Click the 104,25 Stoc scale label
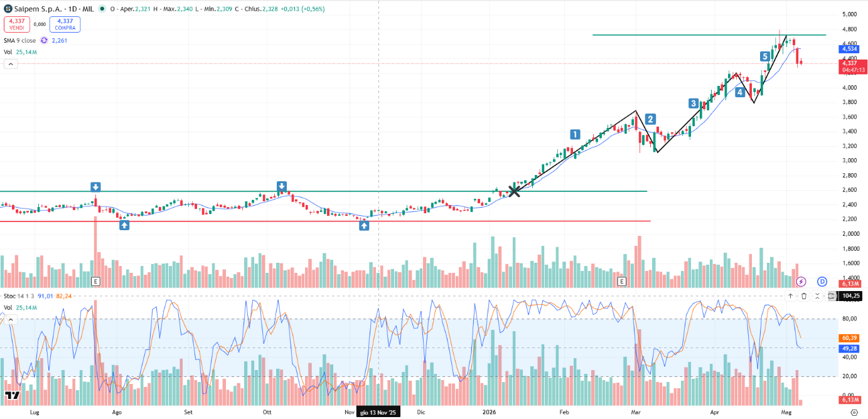This screenshot has height=419, width=868. pos(850,295)
